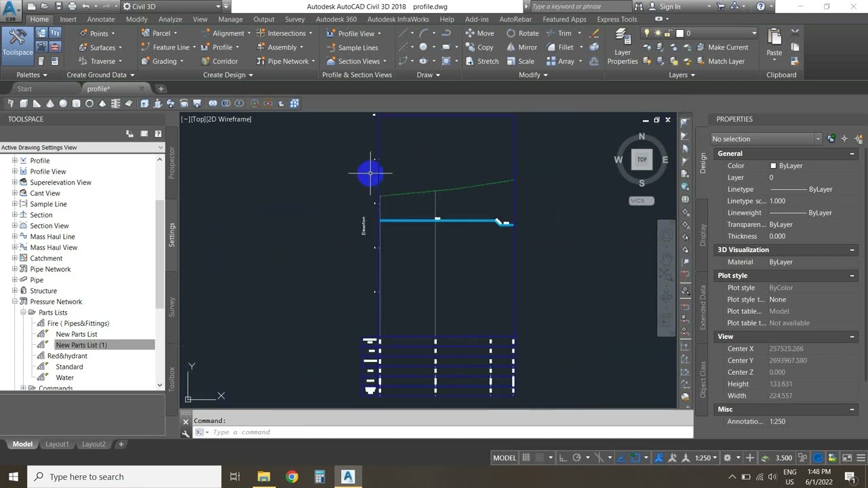Switch to the Layout1 tab
The height and width of the screenshot is (488, 868).
(57, 444)
